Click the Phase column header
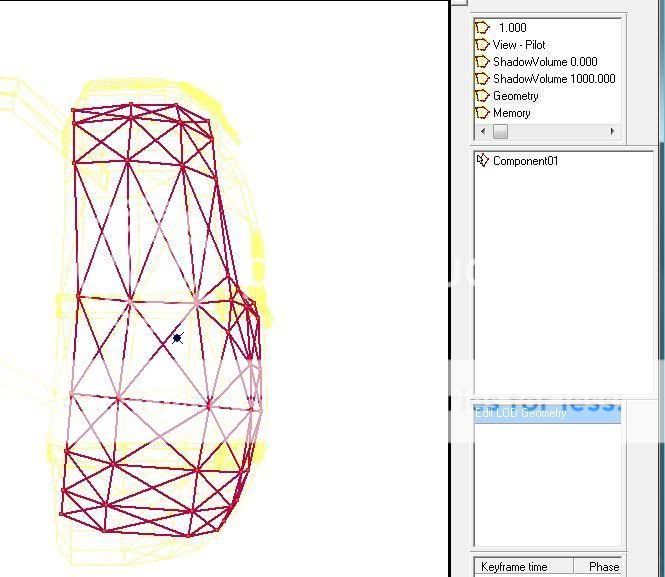Screen dimensions: 665x577 [x=603, y=567]
